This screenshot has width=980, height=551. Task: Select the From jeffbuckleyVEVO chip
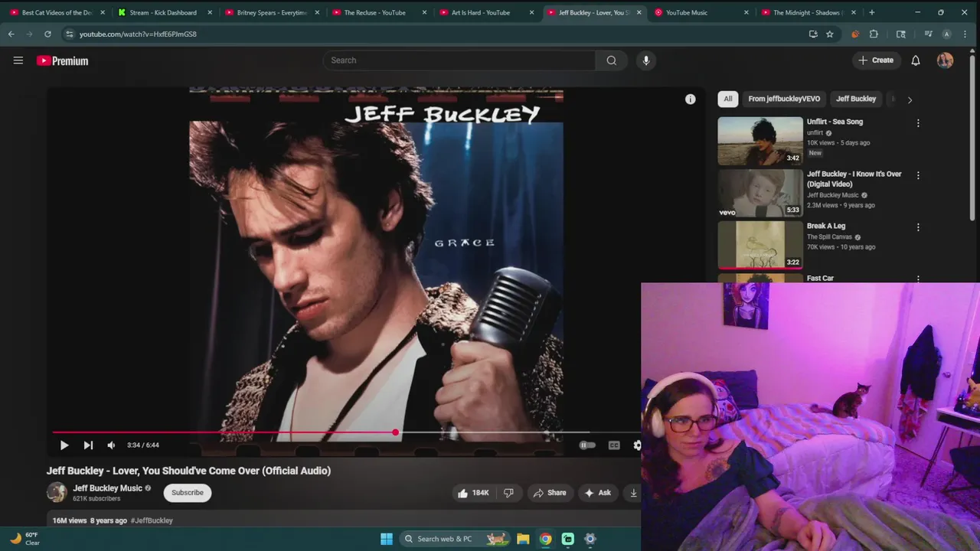click(784, 99)
